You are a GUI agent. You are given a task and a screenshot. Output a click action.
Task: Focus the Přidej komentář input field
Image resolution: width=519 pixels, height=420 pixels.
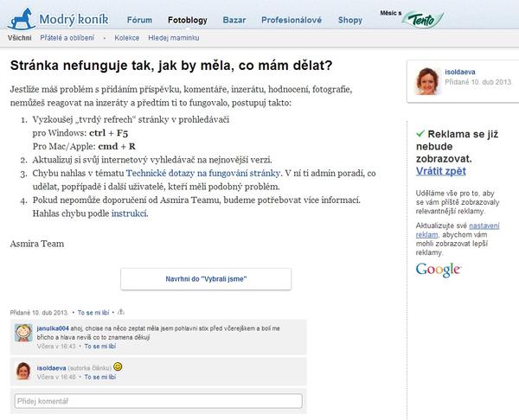point(158,402)
